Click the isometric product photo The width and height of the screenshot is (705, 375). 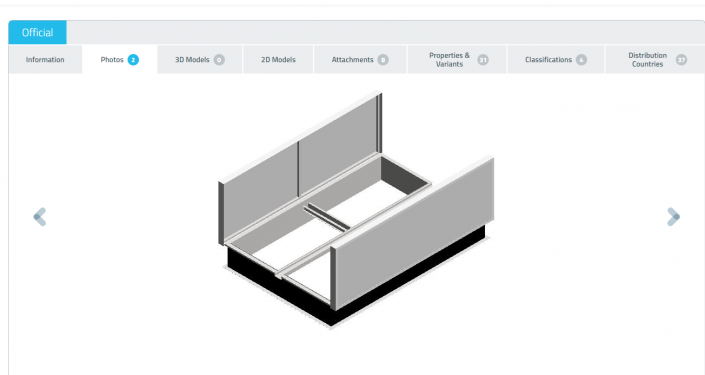(x=356, y=210)
